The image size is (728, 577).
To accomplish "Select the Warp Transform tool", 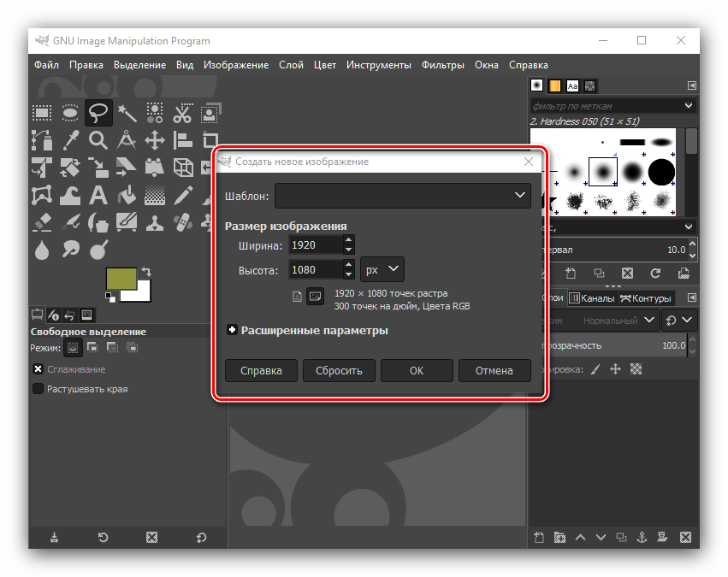I will 70,195.
